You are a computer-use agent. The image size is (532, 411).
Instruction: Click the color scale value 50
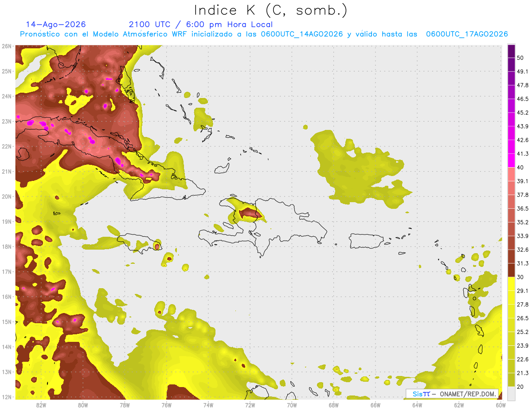point(520,58)
